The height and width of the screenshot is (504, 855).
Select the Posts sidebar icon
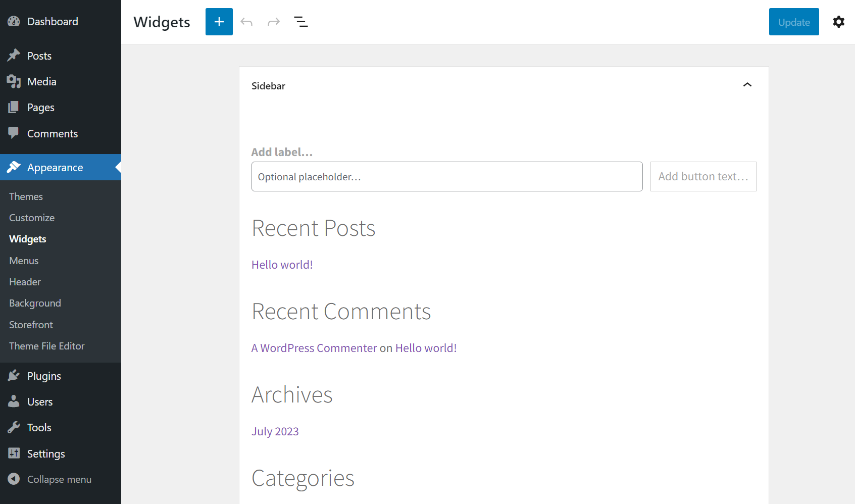(14, 56)
